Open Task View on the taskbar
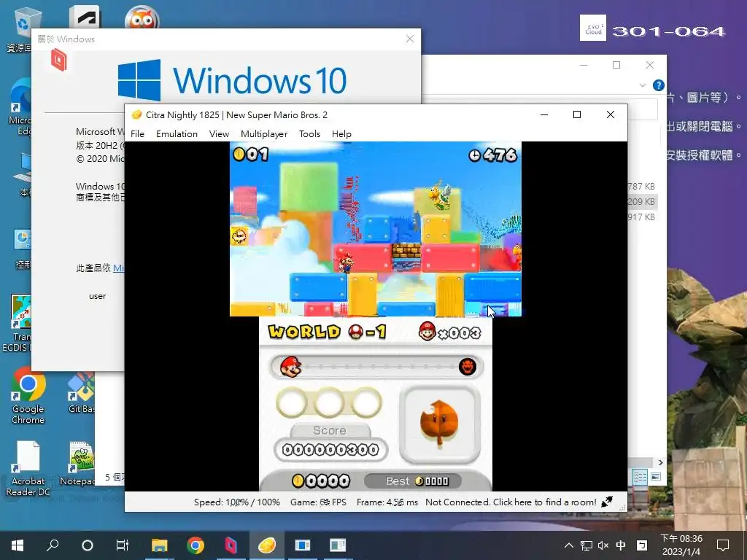This screenshot has width=747, height=560. click(x=123, y=545)
